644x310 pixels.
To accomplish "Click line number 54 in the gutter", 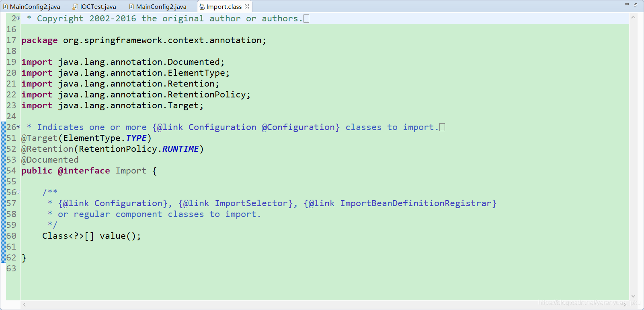I will (x=11, y=171).
